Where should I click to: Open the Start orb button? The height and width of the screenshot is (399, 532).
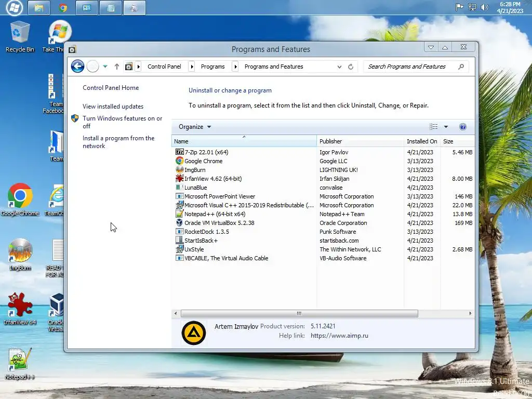15,7
